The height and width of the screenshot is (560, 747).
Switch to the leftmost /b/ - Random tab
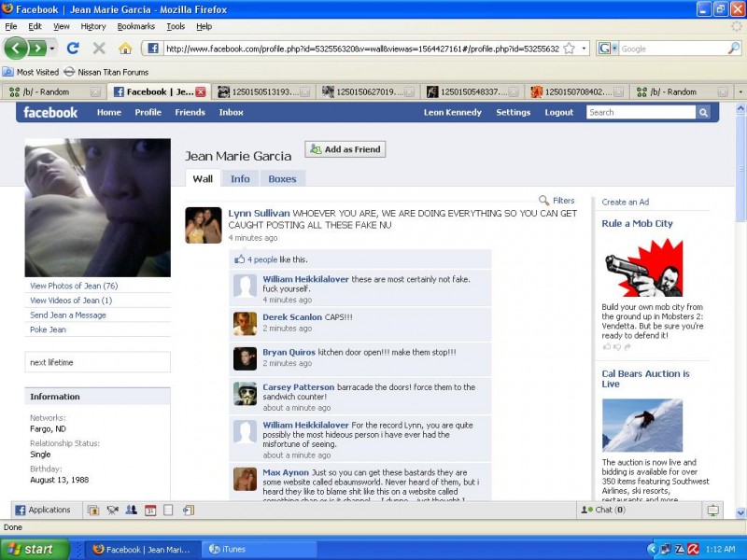tap(54, 91)
